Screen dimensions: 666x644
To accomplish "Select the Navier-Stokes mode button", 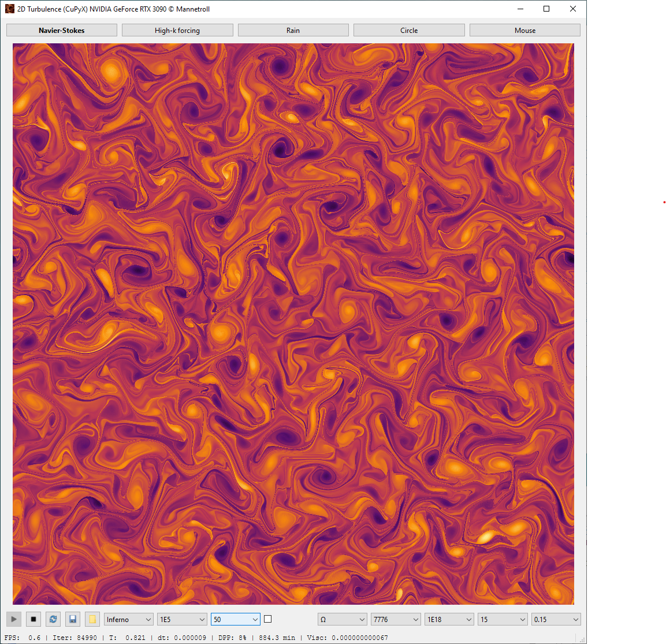I will pos(62,30).
